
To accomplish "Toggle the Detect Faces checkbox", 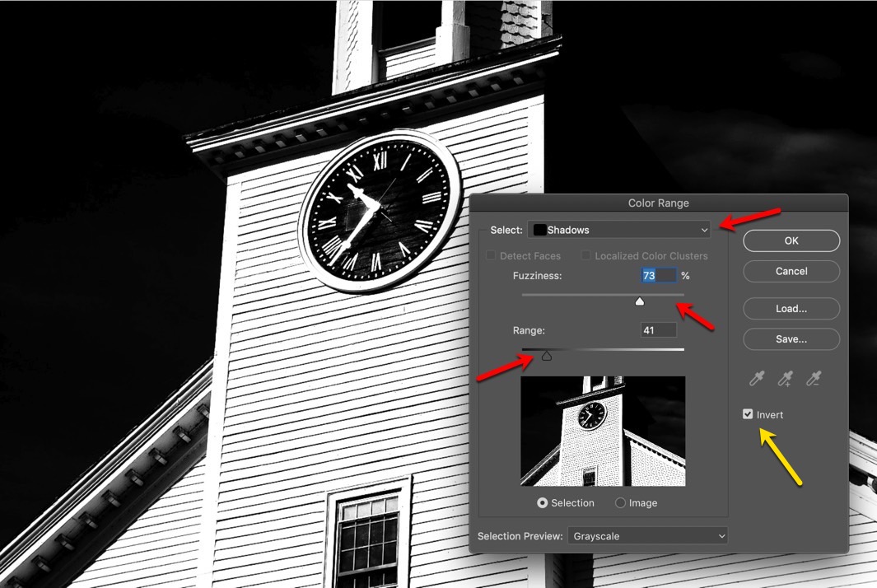I will click(491, 256).
